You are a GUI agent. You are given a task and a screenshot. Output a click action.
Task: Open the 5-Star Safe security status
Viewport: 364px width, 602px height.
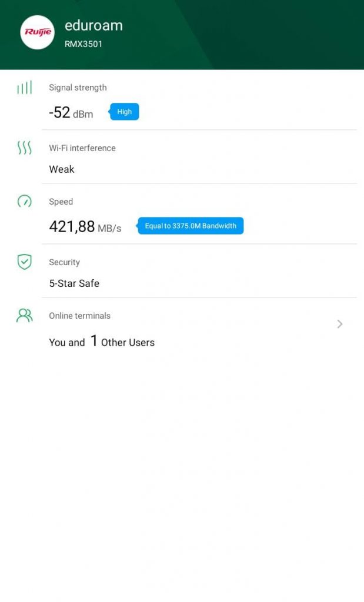click(x=74, y=283)
